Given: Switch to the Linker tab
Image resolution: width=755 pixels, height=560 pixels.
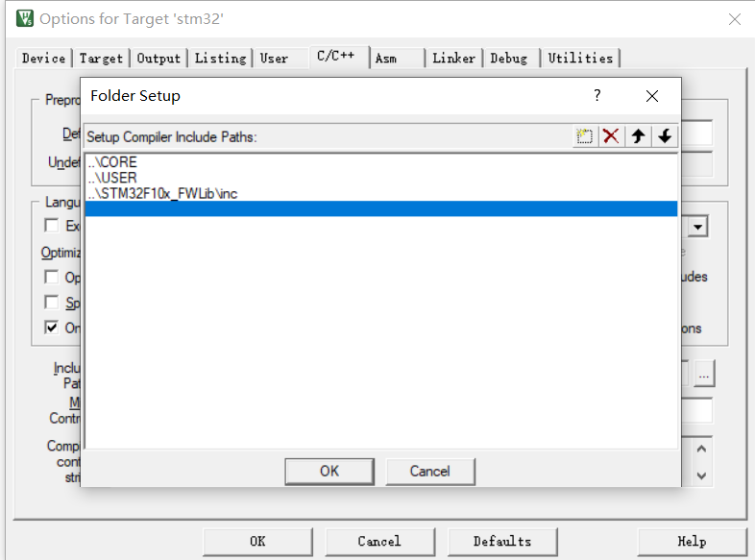Looking at the screenshot, I should point(453,59).
